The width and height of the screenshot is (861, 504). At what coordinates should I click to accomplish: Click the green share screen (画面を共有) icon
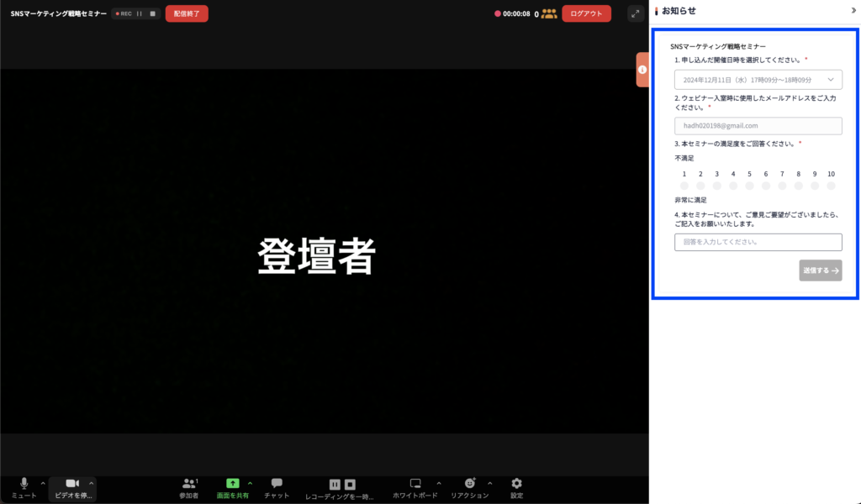(233, 483)
